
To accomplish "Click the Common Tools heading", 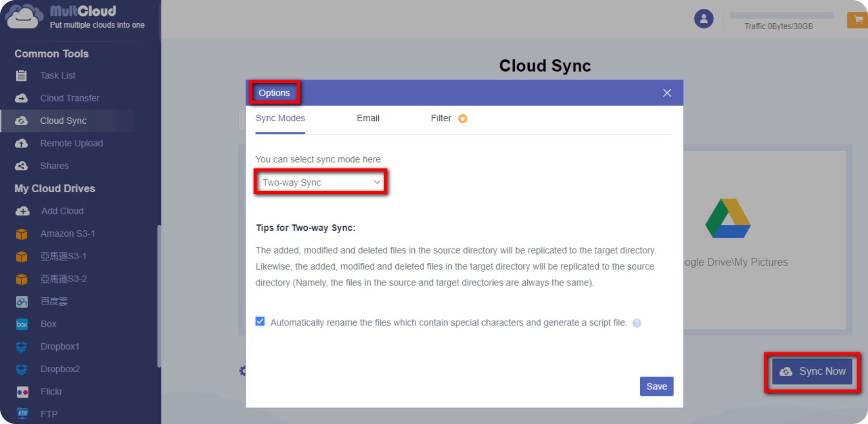I will [x=51, y=54].
